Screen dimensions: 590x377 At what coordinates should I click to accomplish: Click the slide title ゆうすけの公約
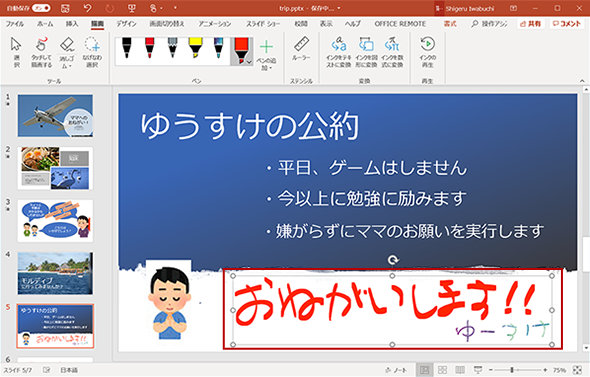point(250,125)
